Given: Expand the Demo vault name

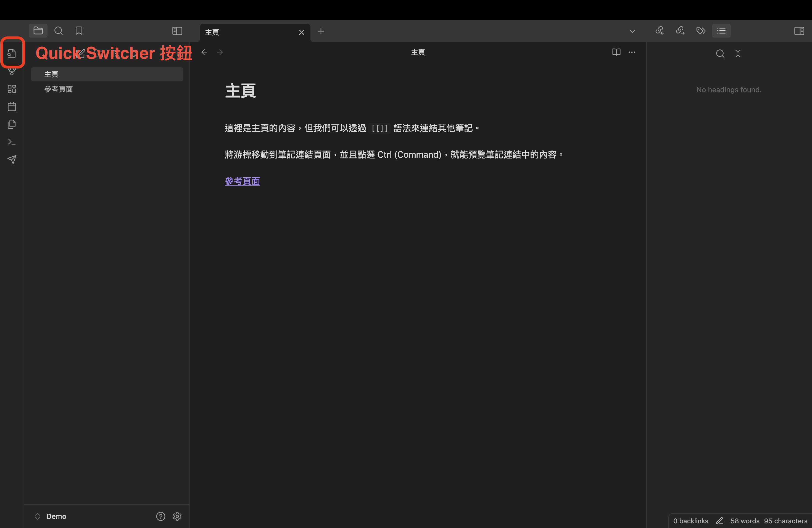Looking at the screenshot, I should (x=37, y=516).
